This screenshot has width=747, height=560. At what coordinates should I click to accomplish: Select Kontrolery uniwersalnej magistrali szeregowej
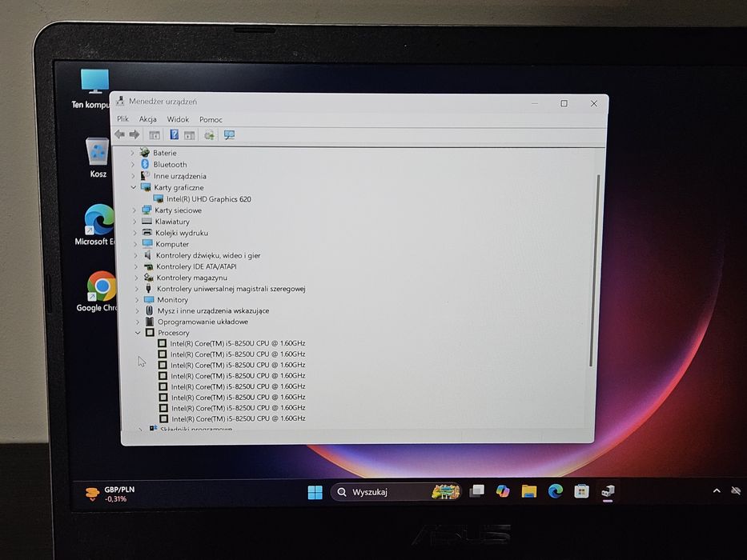point(231,289)
